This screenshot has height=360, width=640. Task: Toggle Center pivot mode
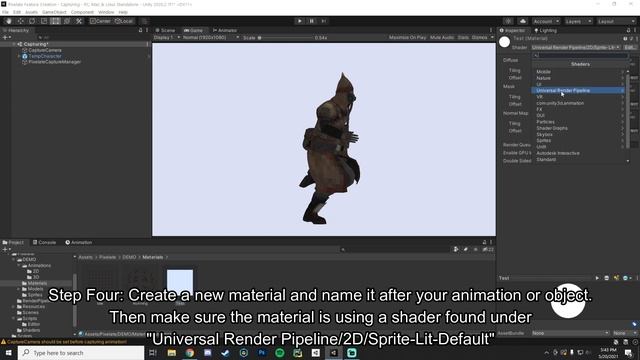click(100, 21)
